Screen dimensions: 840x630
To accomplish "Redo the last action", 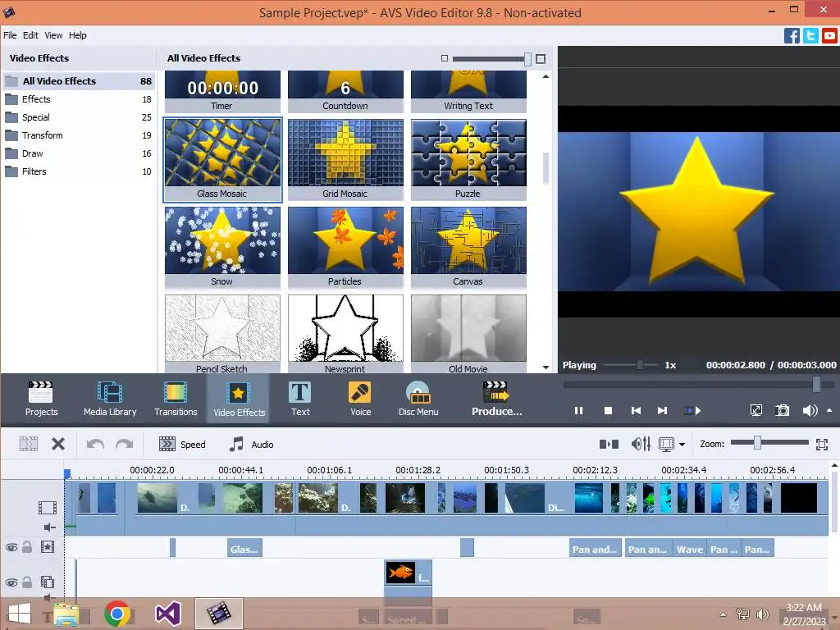I will pyautogui.click(x=125, y=444).
